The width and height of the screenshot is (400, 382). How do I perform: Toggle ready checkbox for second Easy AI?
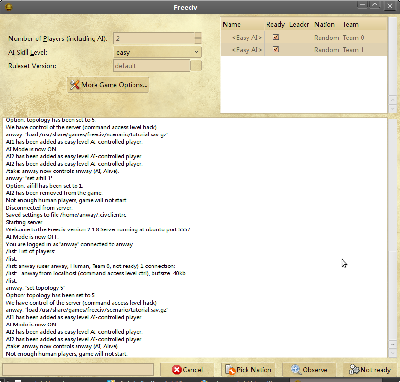[x=276, y=49]
